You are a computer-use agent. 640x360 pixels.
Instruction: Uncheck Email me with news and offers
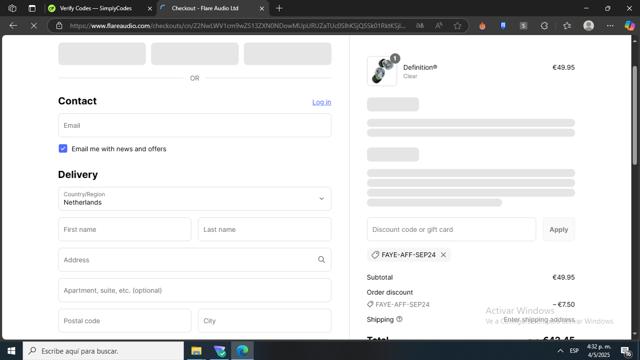coord(63,149)
